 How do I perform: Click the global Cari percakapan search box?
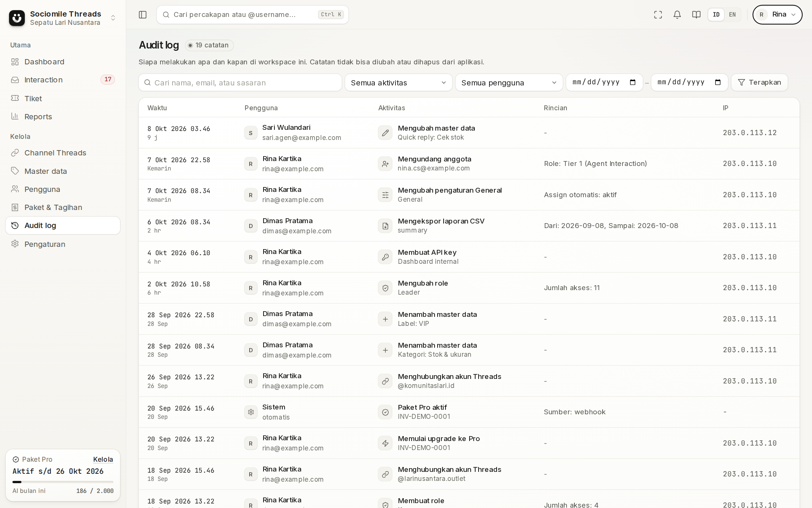pos(253,15)
